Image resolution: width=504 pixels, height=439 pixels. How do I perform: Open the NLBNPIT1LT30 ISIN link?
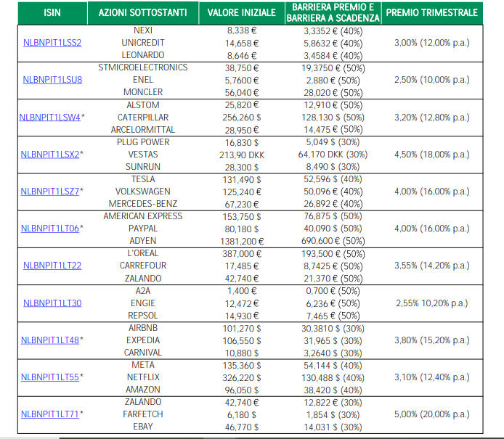click(x=52, y=303)
